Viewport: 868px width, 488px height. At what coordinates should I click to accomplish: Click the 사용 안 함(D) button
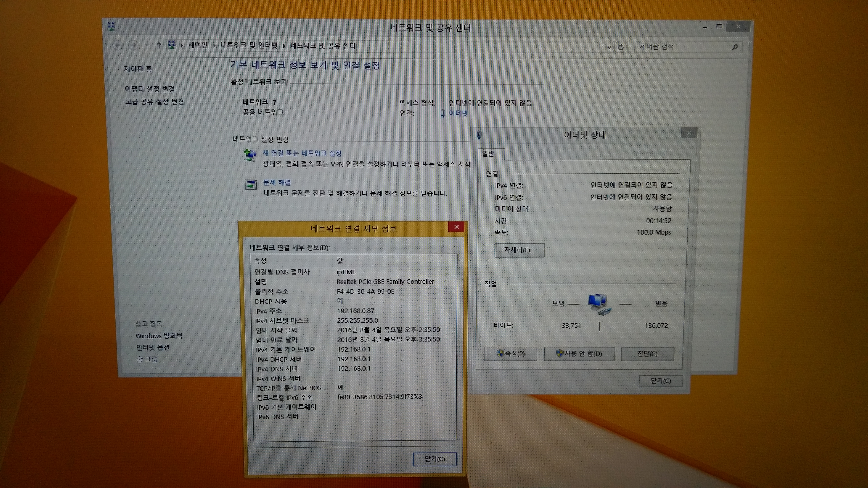579,354
